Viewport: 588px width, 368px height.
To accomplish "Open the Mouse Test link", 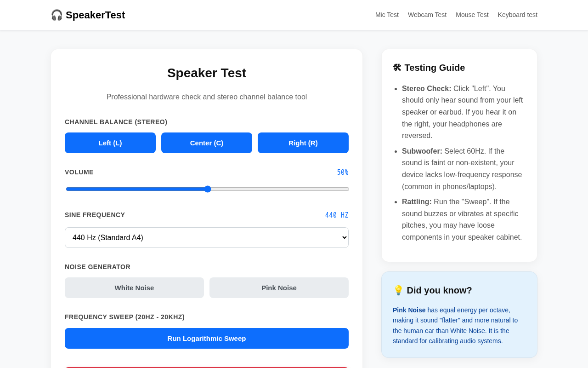I will pyautogui.click(x=472, y=15).
